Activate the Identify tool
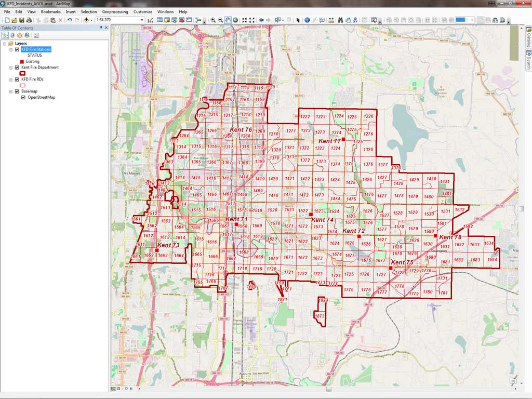The width and height of the screenshot is (532, 399). [307, 20]
